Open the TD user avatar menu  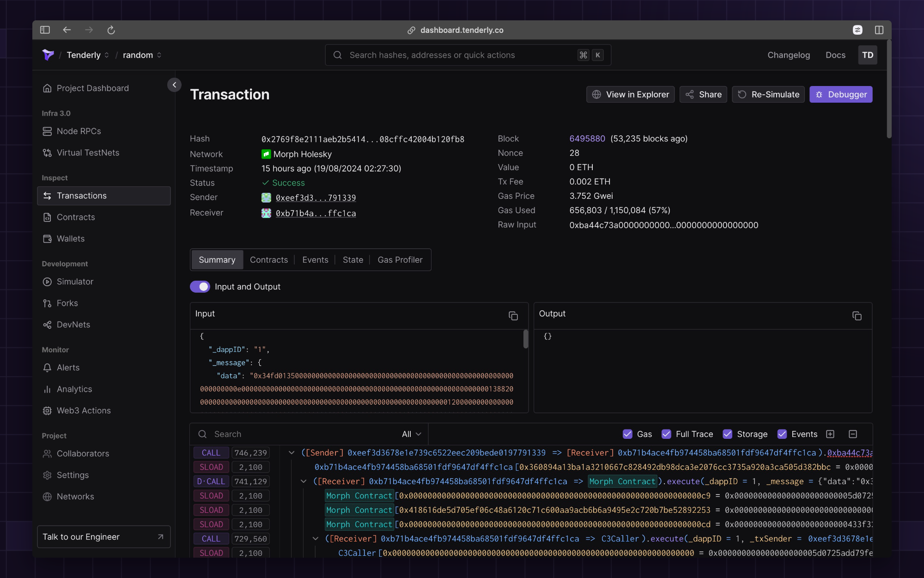coord(868,55)
